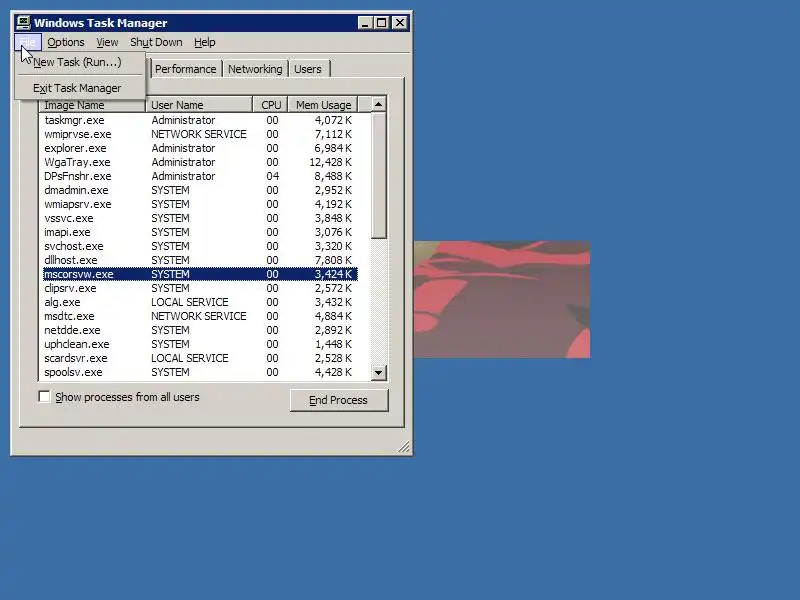800x600 pixels.
Task: Select the DPsFnshr.exe process
Action: [200, 176]
